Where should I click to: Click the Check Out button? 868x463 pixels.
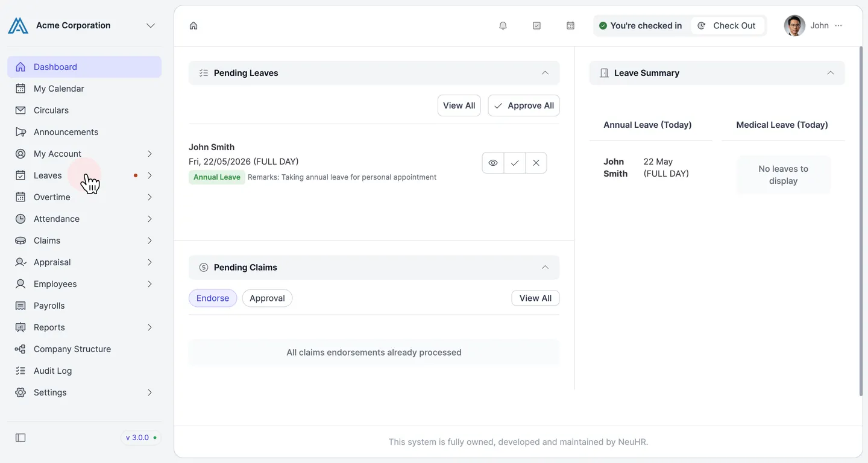[727, 25]
